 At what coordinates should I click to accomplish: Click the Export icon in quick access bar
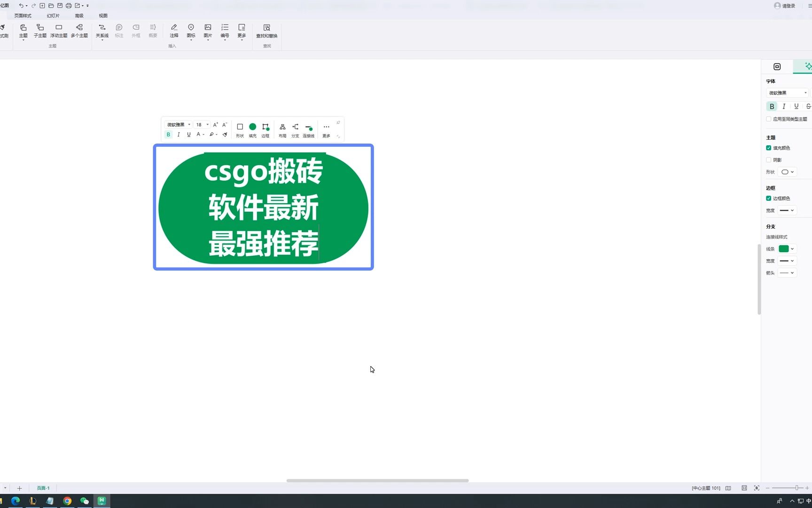pos(78,6)
